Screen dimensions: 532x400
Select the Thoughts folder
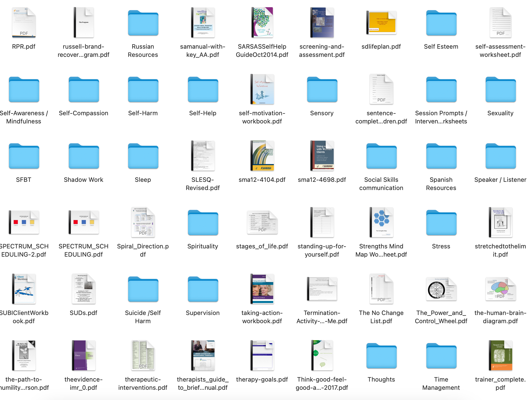(x=381, y=356)
